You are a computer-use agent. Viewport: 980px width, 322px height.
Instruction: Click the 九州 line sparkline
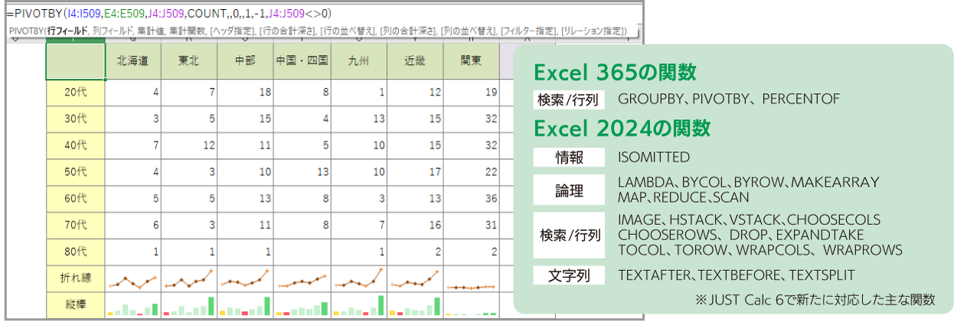tap(358, 279)
